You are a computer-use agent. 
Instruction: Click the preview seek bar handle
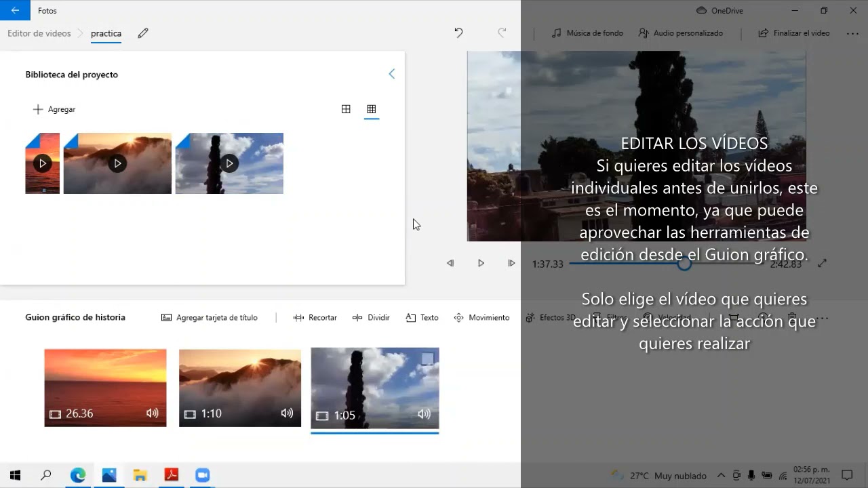click(x=684, y=264)
